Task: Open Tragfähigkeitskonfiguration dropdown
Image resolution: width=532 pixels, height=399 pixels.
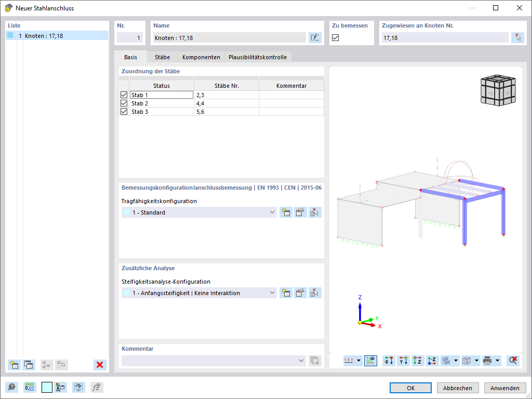Action: [272, 212]
